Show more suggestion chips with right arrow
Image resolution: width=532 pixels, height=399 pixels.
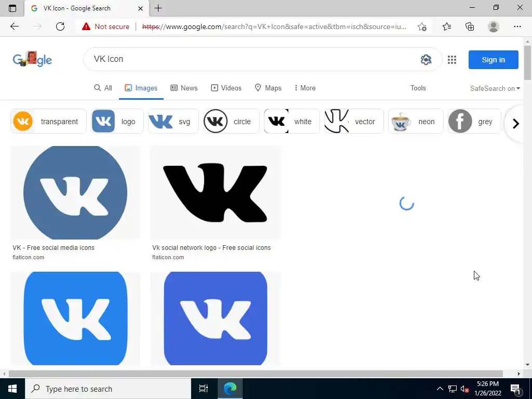pyautogui.click(x=516, y=124)
